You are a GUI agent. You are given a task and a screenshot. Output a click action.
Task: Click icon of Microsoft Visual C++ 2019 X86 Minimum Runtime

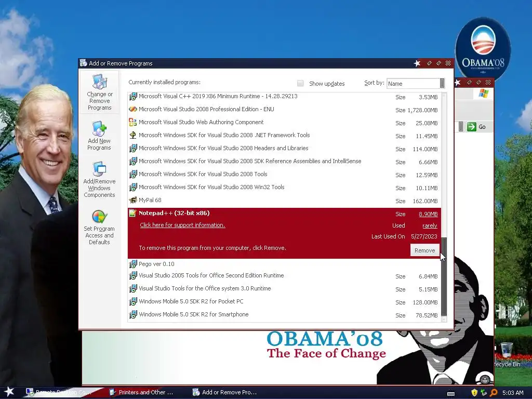pos(133,96)
